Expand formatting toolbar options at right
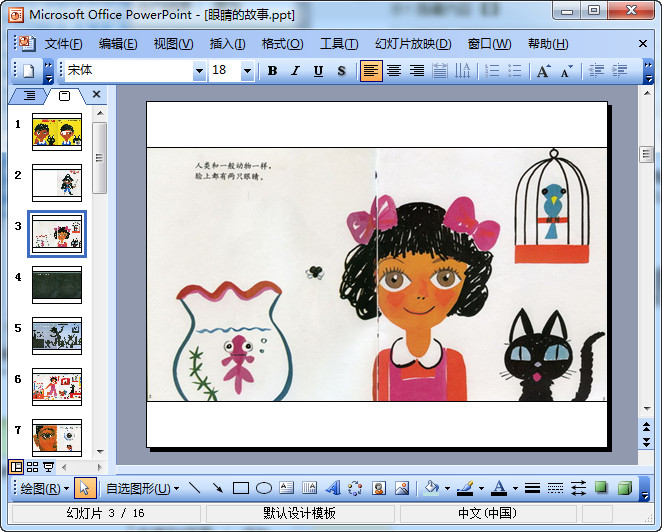 point(648,71)
